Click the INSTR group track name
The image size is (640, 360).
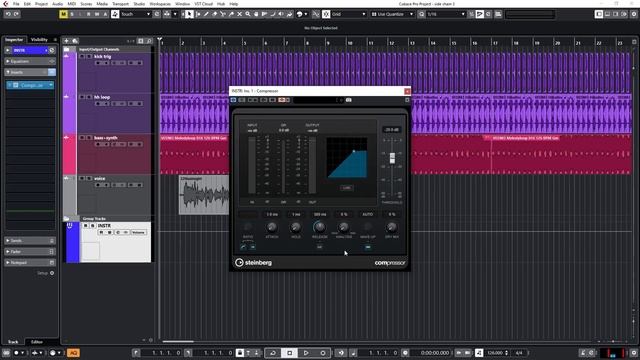(x=104, y=226)
